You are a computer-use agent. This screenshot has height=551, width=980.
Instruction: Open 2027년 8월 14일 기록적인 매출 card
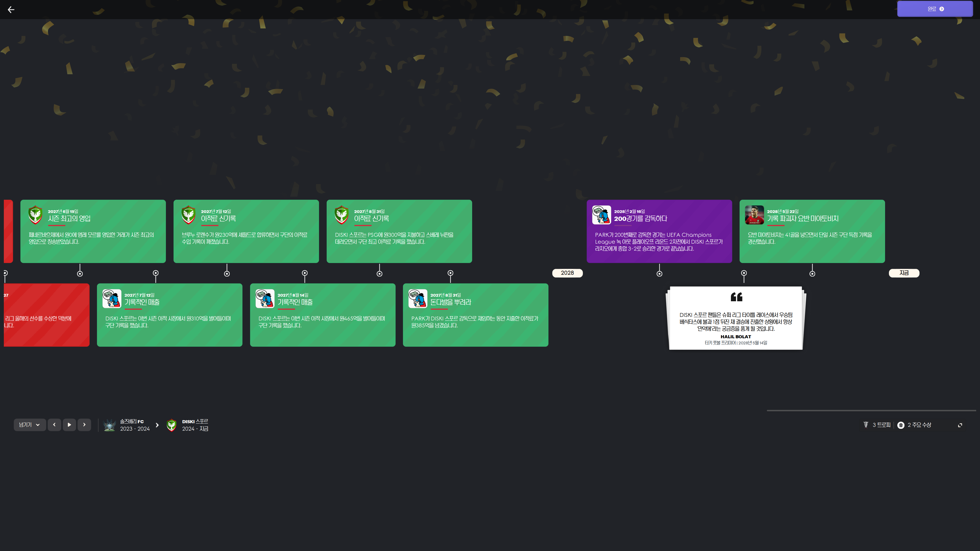tap(322, 315)
